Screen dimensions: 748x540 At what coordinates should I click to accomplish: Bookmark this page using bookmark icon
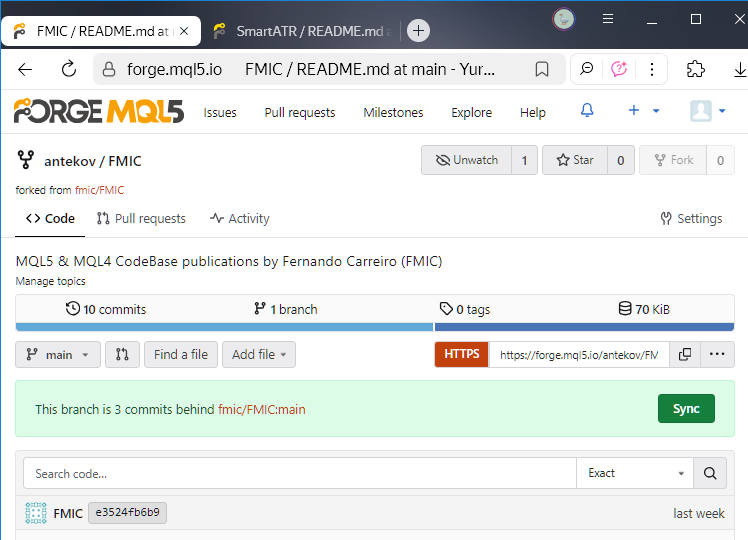541,70
